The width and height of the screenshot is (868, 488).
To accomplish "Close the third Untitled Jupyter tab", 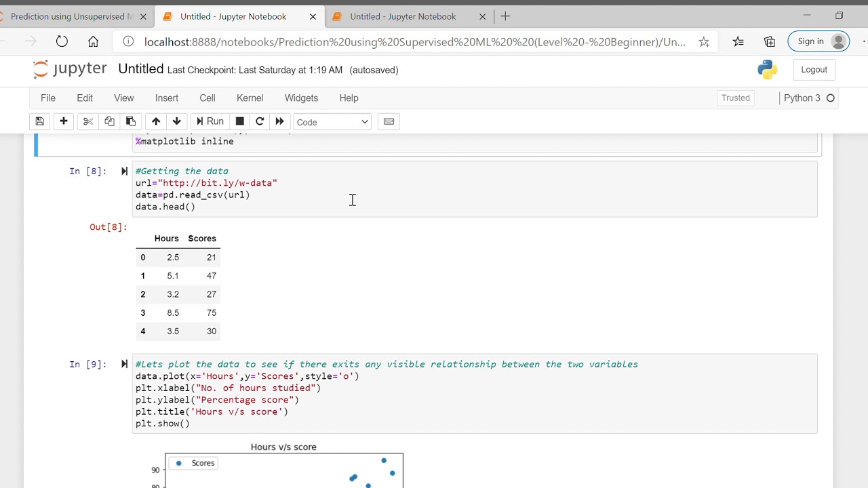I will tap(482, 16).
